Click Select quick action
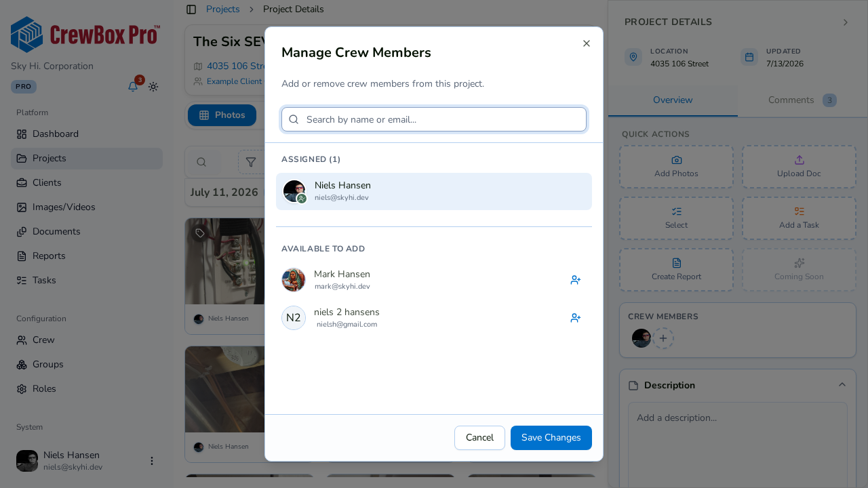The height and width of the screenshot is (488, 868). [676, 218]
